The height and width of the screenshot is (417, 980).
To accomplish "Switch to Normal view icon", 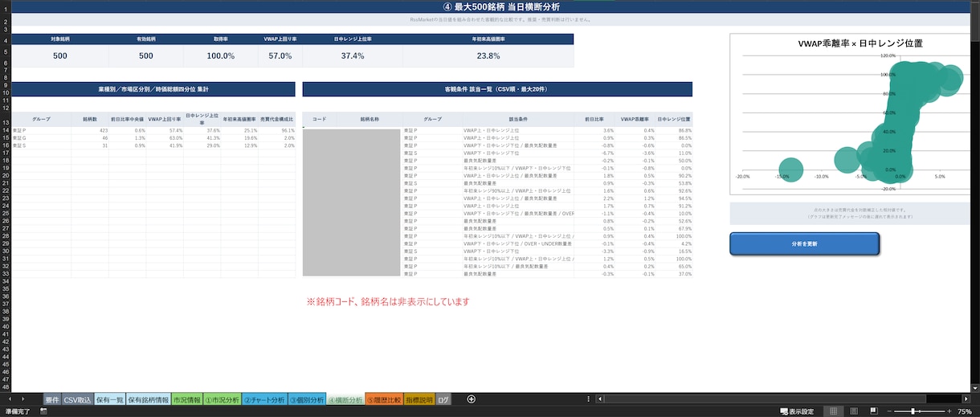I will click(834, 411).
